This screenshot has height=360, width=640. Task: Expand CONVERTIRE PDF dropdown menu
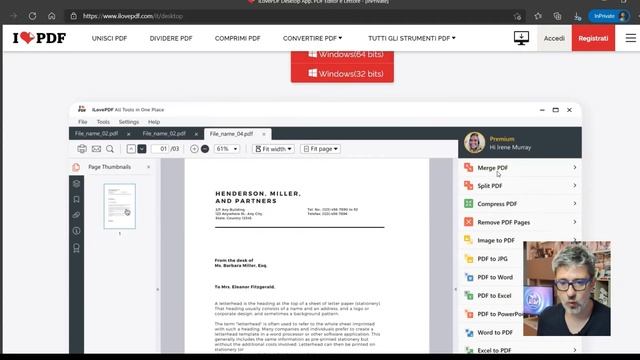pos(312,38)
